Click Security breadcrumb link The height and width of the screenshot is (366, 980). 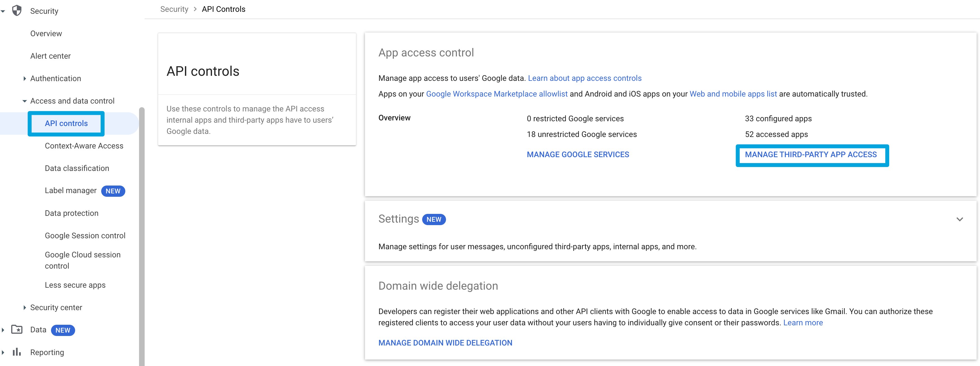point(174,9)
